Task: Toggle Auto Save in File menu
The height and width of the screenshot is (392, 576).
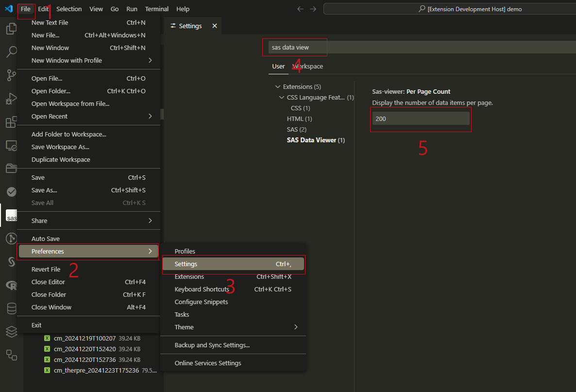Action: [88, 239]
